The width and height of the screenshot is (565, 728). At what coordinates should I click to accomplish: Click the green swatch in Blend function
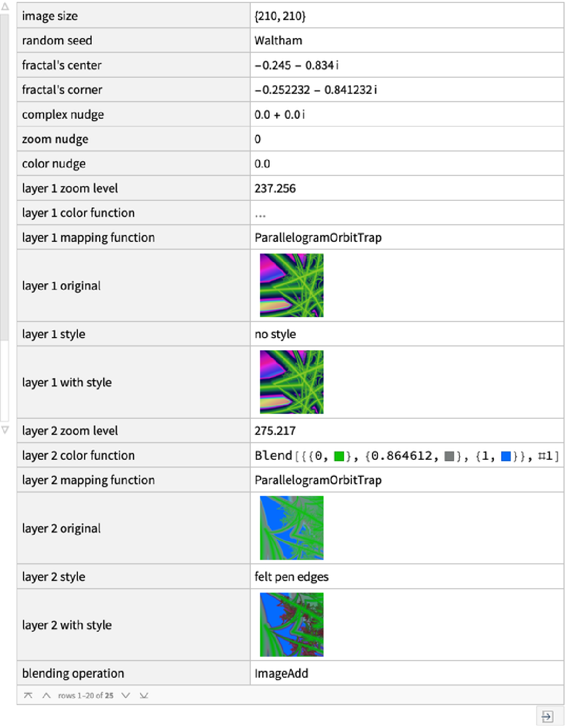pos(339,456)
